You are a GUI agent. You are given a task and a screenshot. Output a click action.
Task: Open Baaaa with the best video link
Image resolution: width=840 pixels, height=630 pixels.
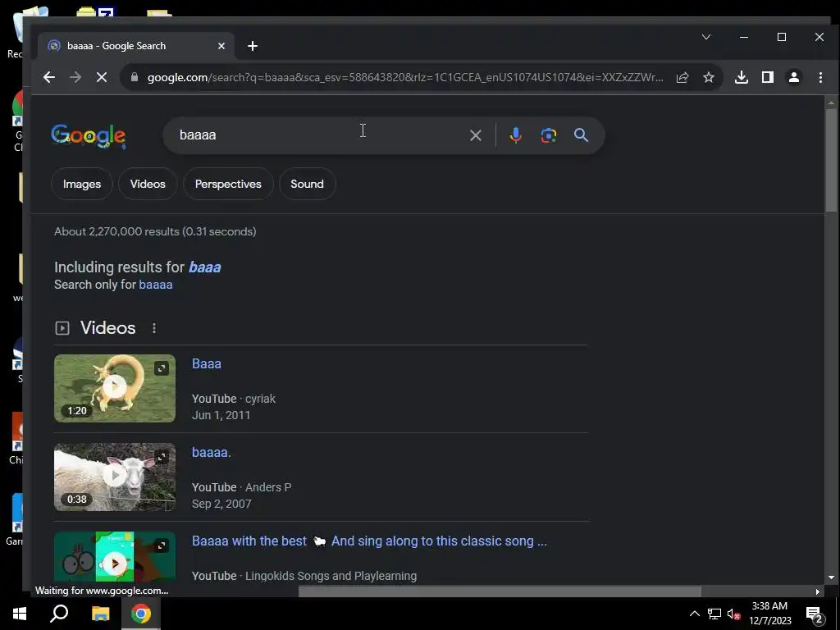(369, 541)
